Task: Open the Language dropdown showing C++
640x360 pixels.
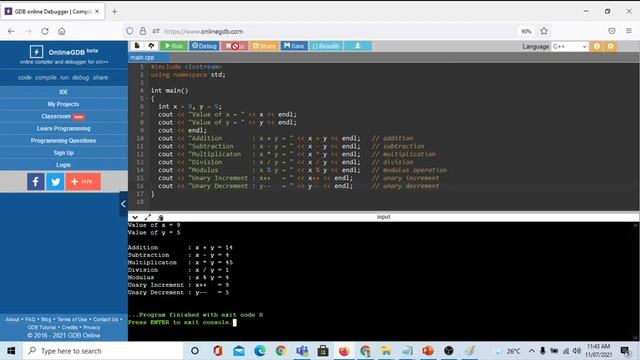Action: [x=569, y=47]
